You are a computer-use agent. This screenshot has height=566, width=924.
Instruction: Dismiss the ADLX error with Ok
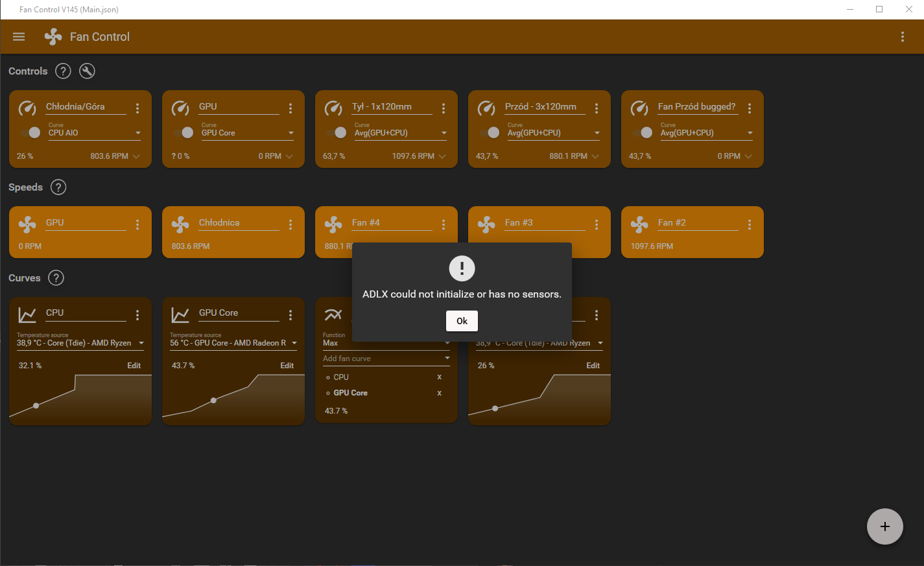[x=462, y=320]
